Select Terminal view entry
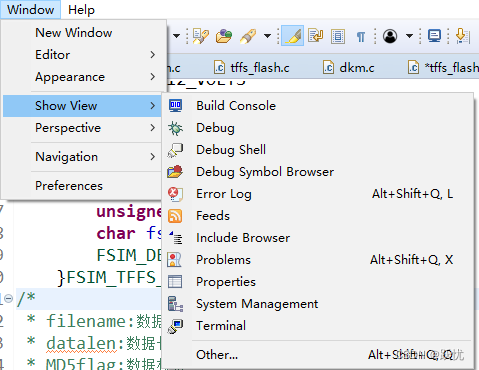This screenshot has height=370, width=479. (x=317, y=326)
